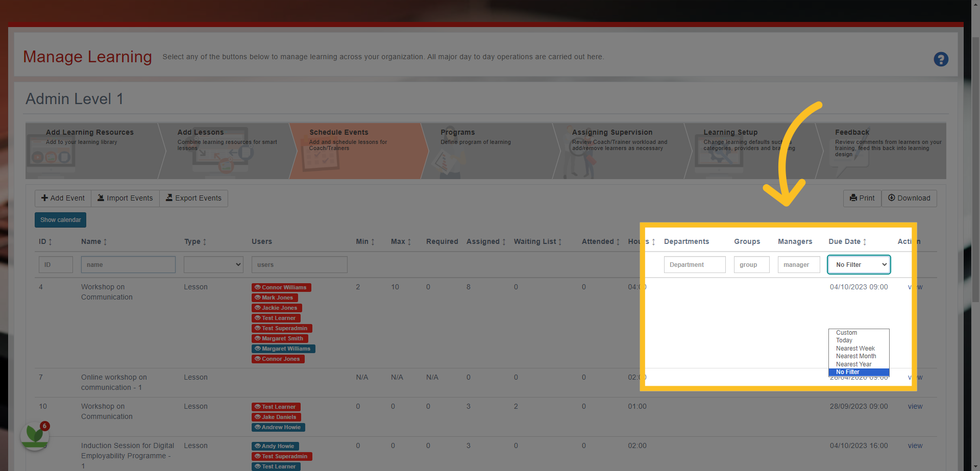Click the Import Events button
Image resolution: width=980 pixels, height=471 pixels.
(x=125, y=198)
